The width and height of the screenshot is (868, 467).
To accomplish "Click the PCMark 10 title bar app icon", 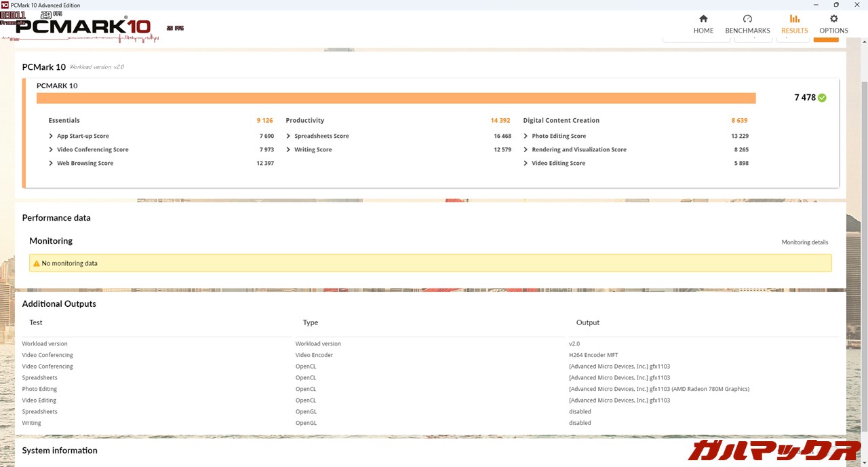I will [x=5, y=5].
